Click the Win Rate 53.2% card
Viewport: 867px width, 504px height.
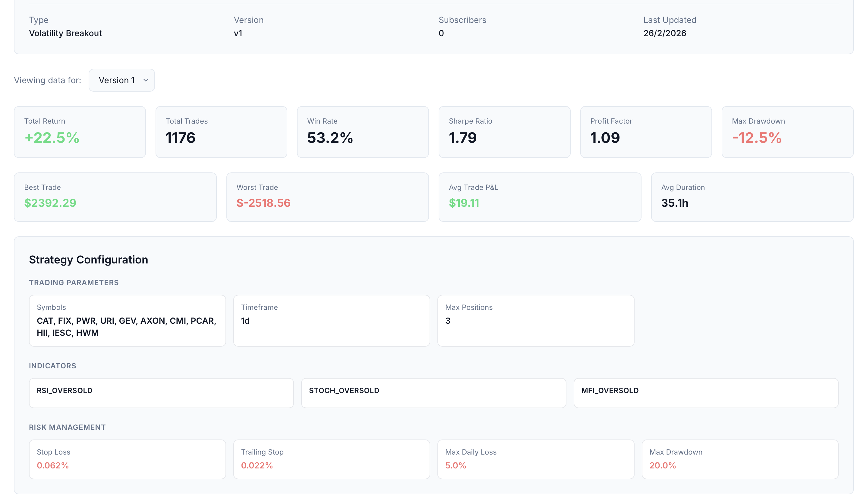click(x=363, y=132)
